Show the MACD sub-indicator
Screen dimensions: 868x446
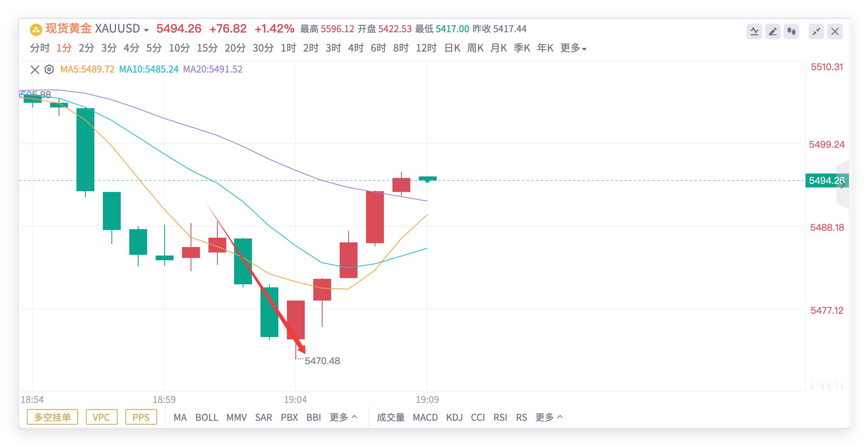click(x=425, y=417)
